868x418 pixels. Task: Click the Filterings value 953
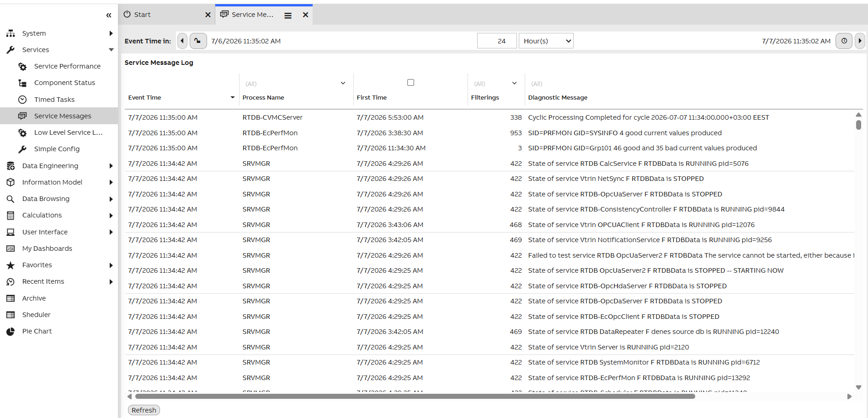click(516, 133)
